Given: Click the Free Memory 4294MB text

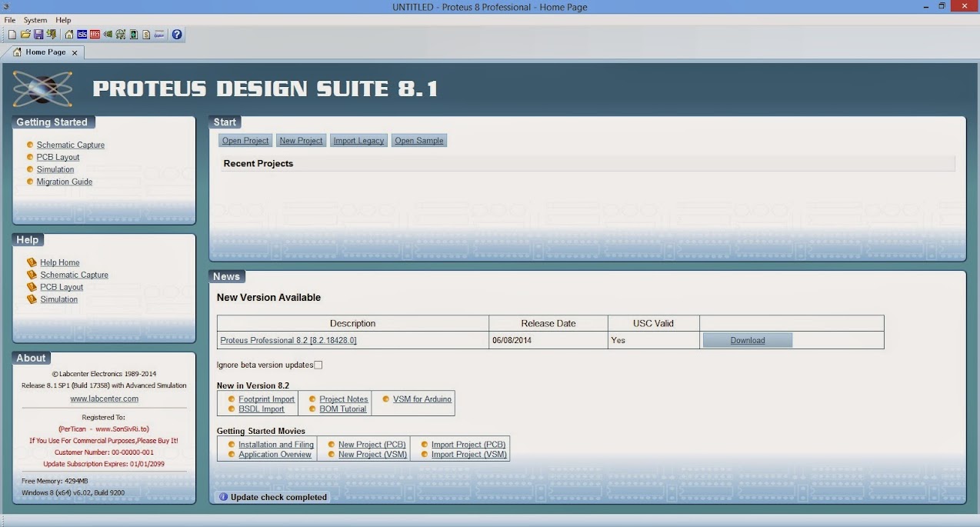Looking at the screenshot, I should click(x=55, y=481).
